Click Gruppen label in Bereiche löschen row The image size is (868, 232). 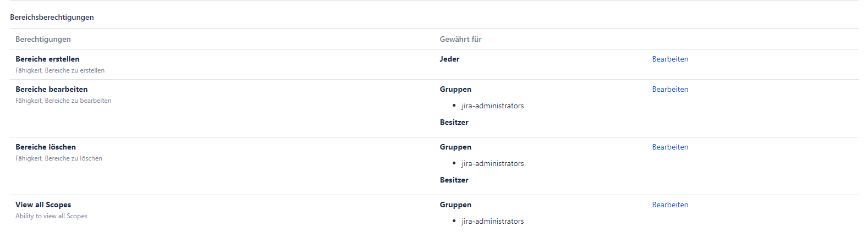click(455, 147)
